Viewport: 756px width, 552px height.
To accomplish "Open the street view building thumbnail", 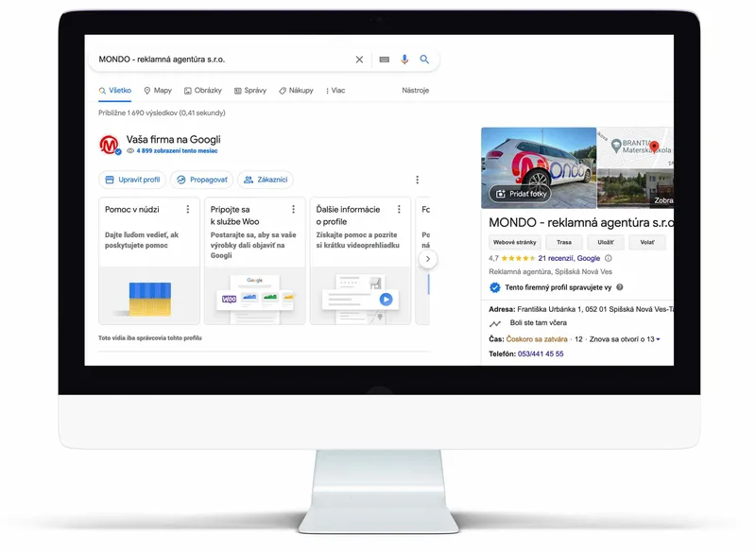I will coord(635,188).
